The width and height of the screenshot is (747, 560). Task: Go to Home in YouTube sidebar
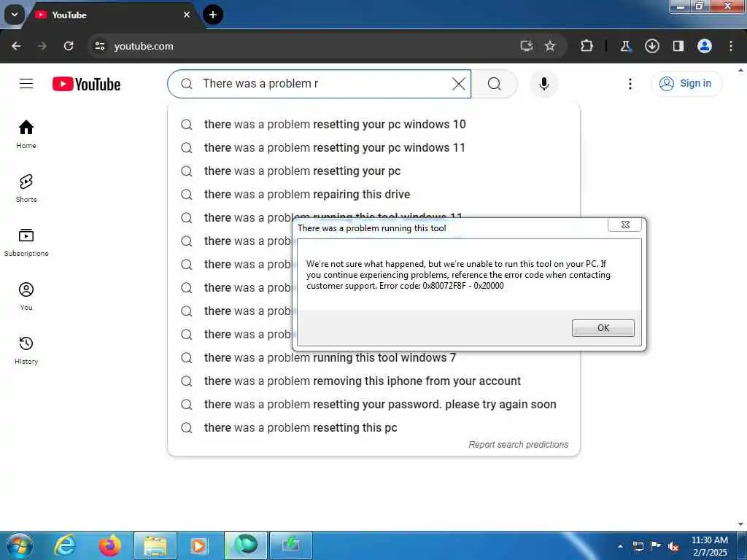click(x=26, y=134)
